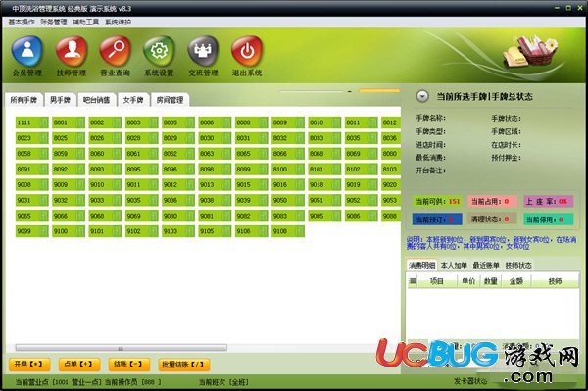Open the 营业查询 business query icon

point(115,52)
